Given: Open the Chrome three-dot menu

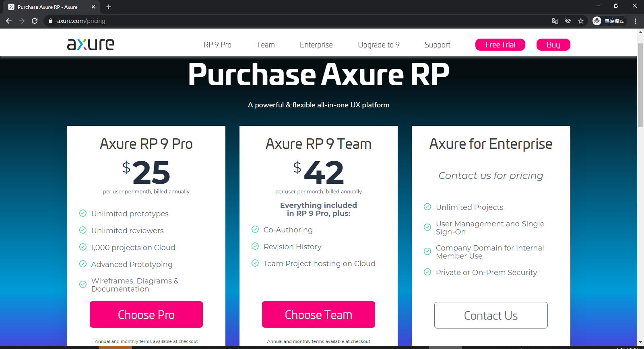Looking at the screenshot, I should 636,21.
